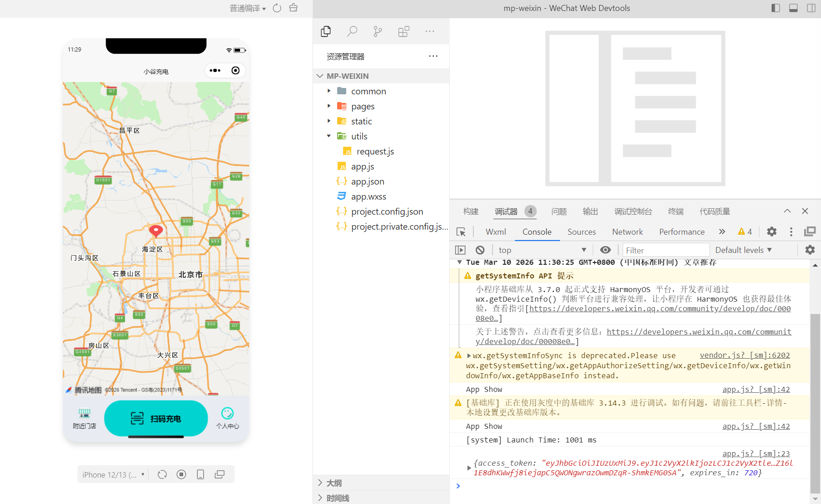This screenshot has width=821, height=504.
Task: Switch to the Network devtools tab
Action: [627, 231]
